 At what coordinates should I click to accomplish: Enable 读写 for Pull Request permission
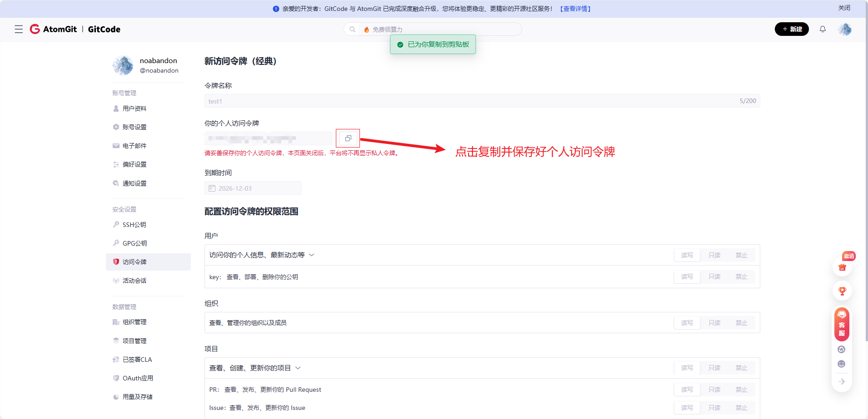687,389
